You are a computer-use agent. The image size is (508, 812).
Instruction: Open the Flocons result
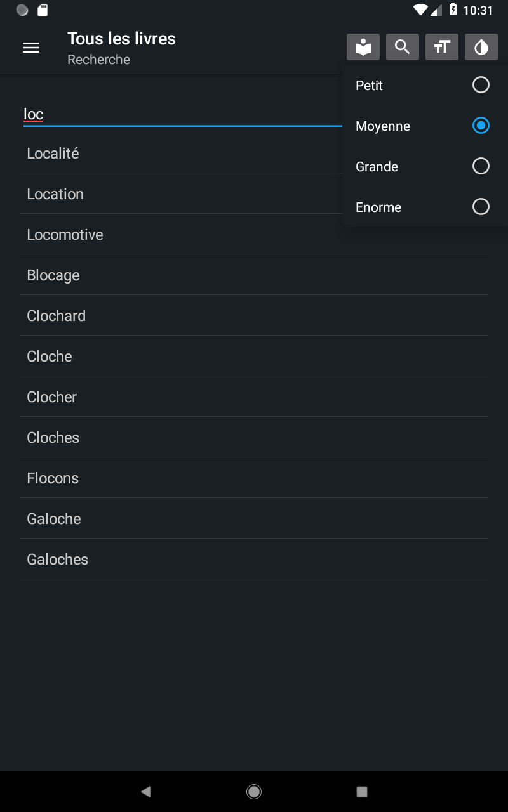(53, 478)
